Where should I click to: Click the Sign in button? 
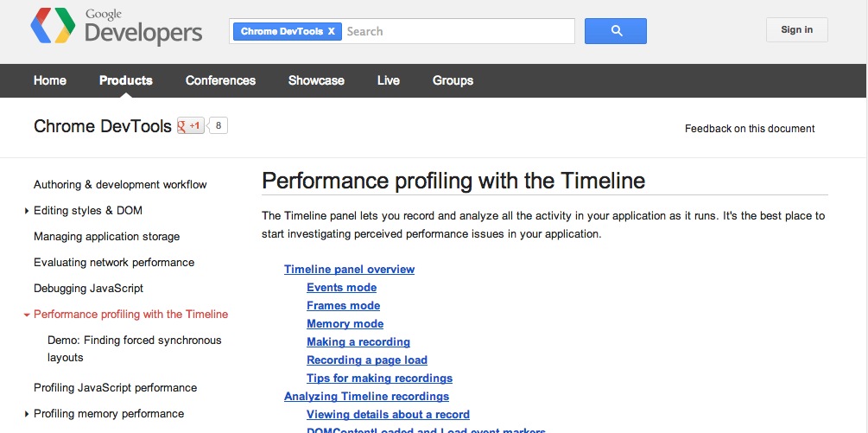coord(796,30)
